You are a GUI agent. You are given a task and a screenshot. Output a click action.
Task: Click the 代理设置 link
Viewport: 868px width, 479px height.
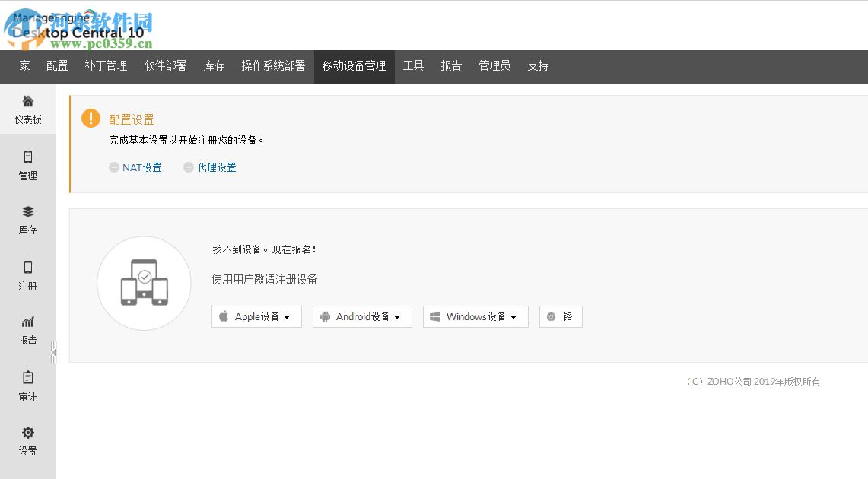click(x=216, y=167)
